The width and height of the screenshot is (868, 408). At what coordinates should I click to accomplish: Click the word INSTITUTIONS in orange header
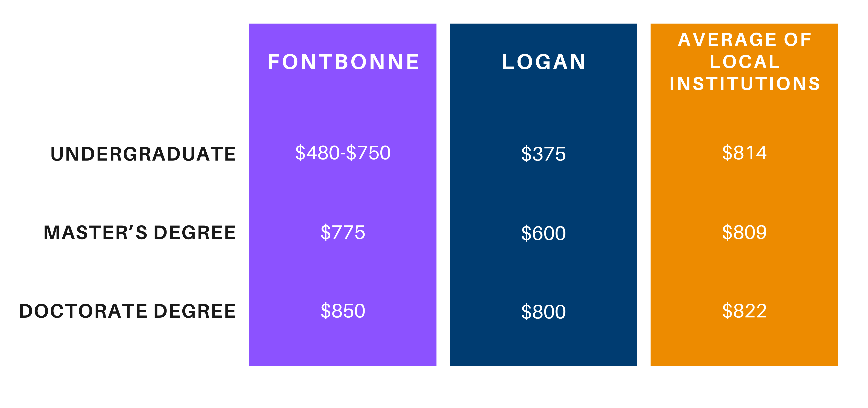(x=745, y=84)
